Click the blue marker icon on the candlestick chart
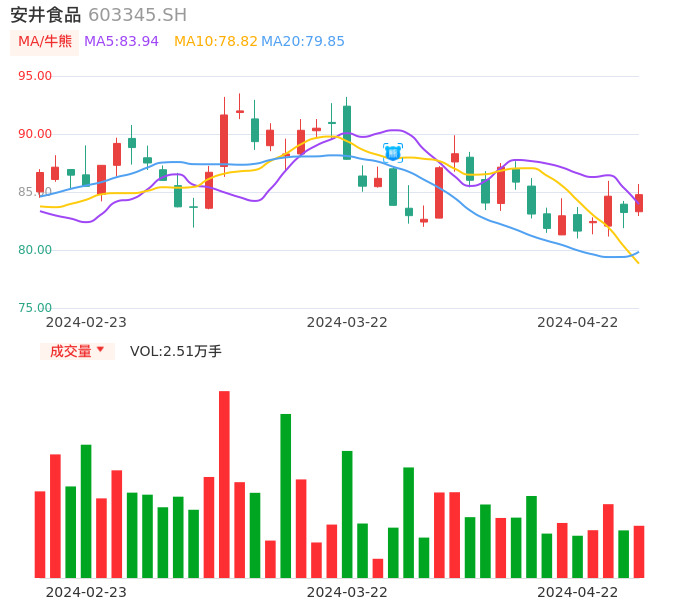Screen dimensions: 686x606 (x=393, y=153)
